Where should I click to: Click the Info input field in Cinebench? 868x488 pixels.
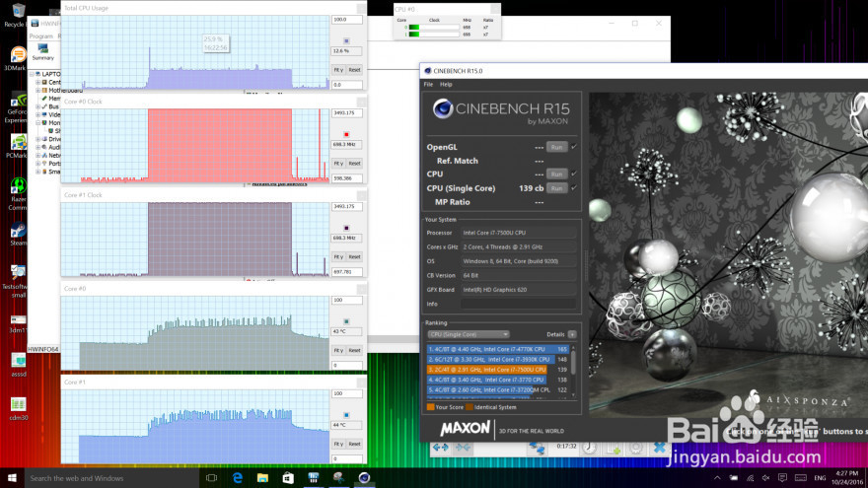coord(518,304)
